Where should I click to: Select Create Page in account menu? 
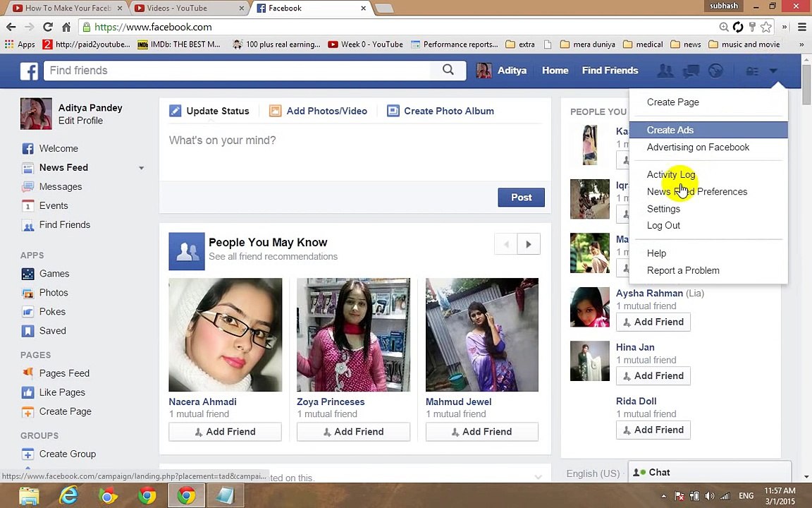tap(672, 102)
